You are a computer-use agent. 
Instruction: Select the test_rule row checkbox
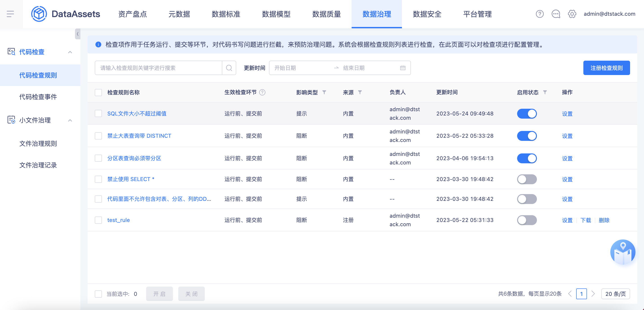click(x=98, y=220)
